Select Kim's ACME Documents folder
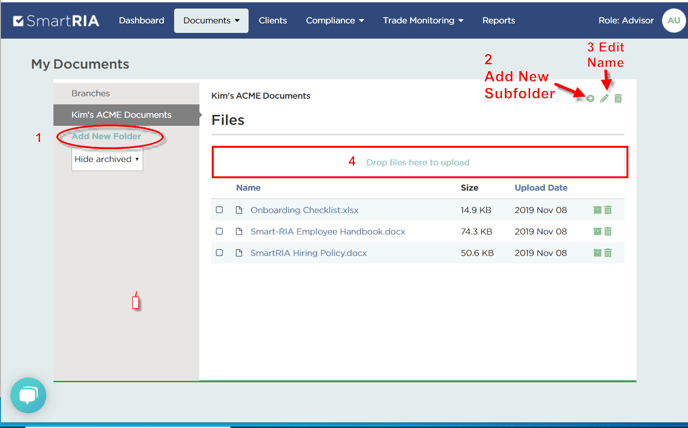This screenshot has width=688, height=428. [126, 115]
